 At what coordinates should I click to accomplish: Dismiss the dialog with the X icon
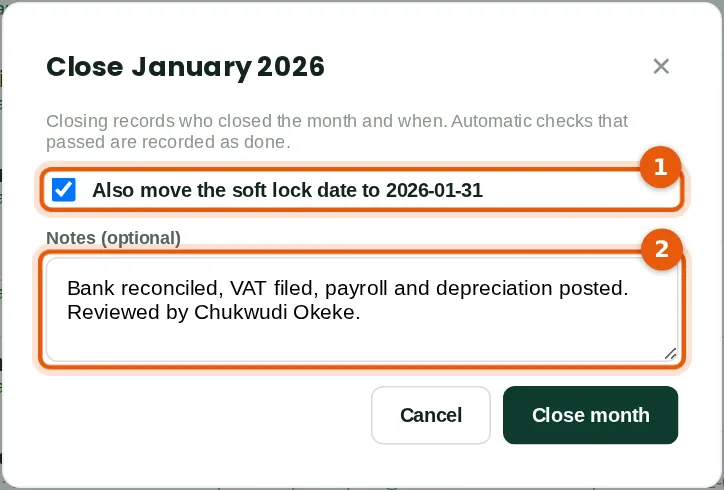[x=661, y=67]
